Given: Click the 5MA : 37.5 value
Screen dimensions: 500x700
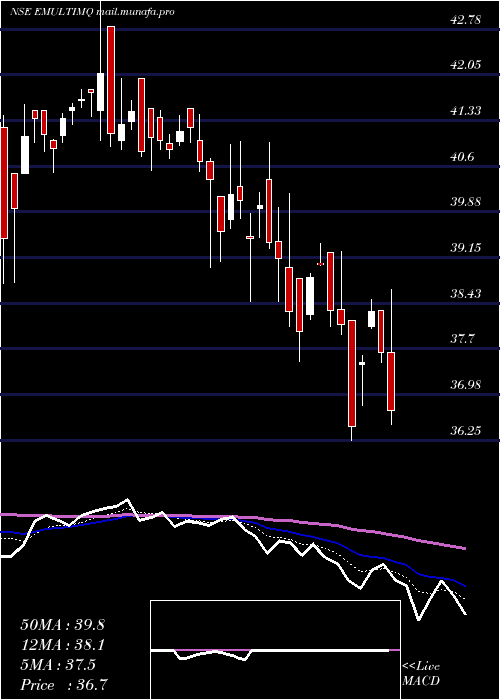Looking at the screenshot, I should (58, 665).
